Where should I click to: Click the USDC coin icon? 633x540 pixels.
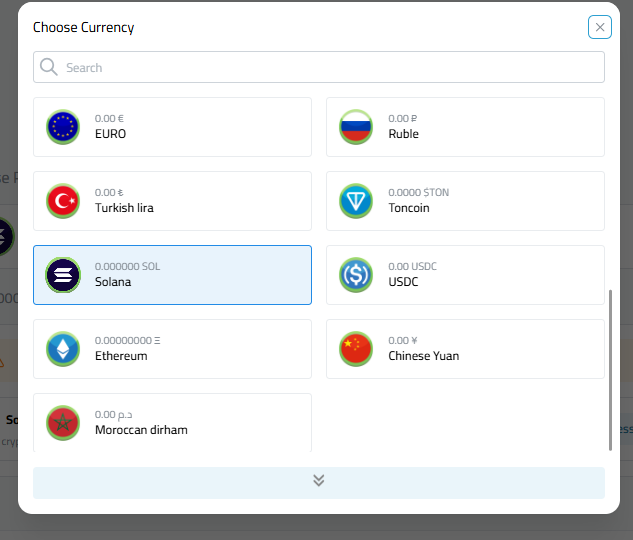[356, 275]
